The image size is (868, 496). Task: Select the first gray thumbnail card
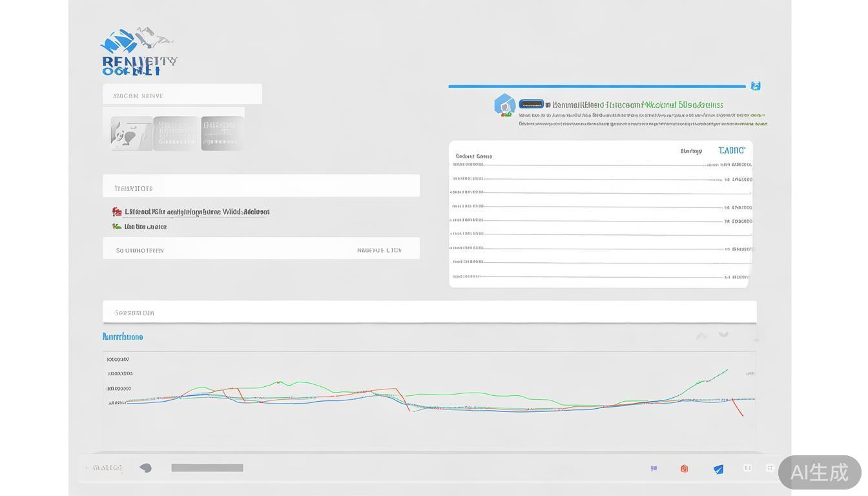coord(132,134)
